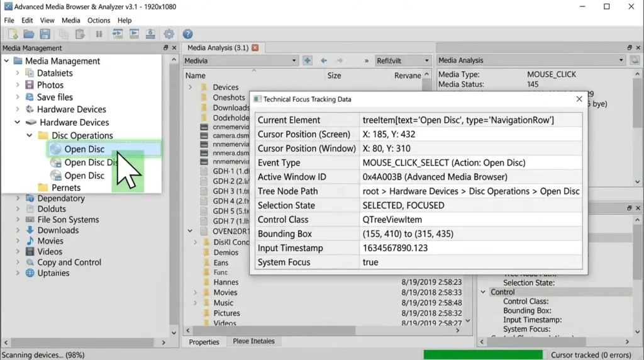644x360 pixels.
Task: Switch to the Pleøe Inetales tab
Action: click(253, 341)
